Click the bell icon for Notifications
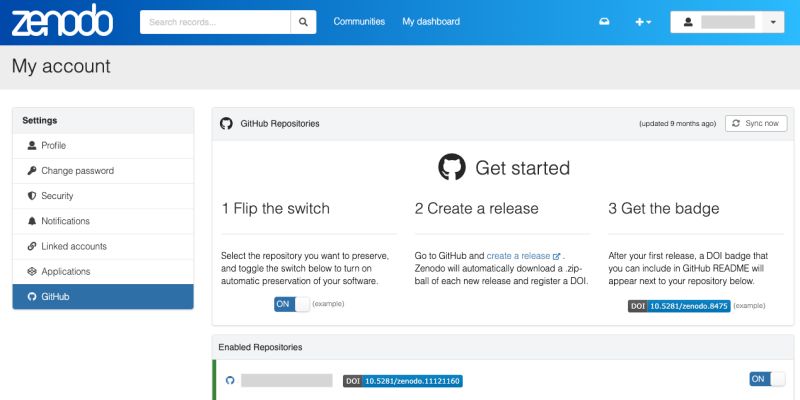Image resolution: width=800 pixels, height=400 pixels. pos(32,221)
